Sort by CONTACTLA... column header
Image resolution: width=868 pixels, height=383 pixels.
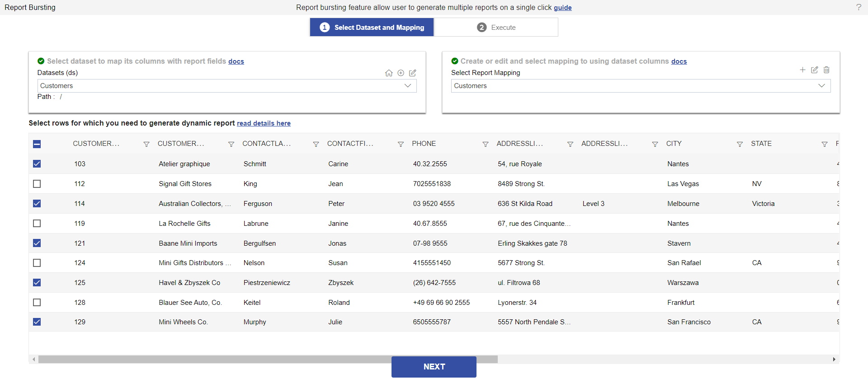pyautogui.click(x=266, y=144)
